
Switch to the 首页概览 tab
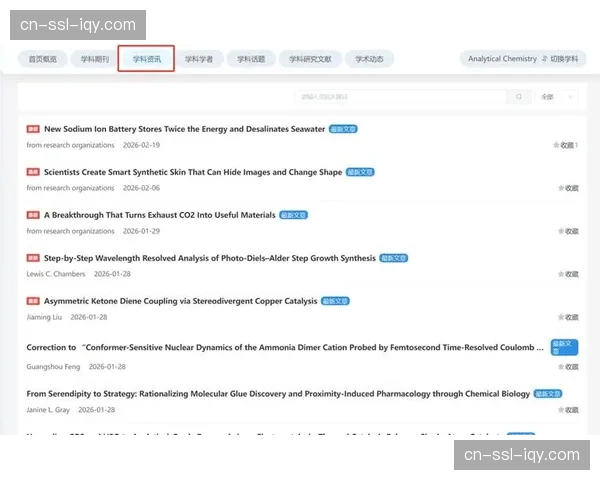pos(43,59)
